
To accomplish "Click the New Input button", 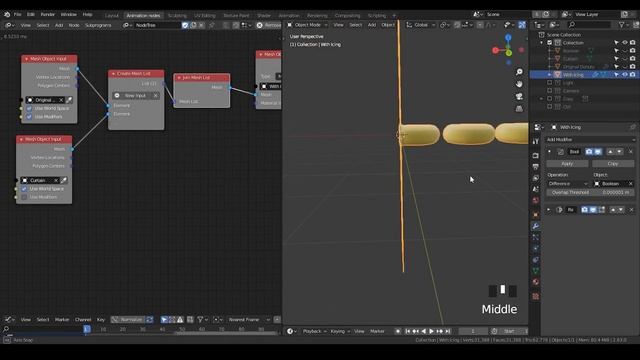I will [135, 96].
